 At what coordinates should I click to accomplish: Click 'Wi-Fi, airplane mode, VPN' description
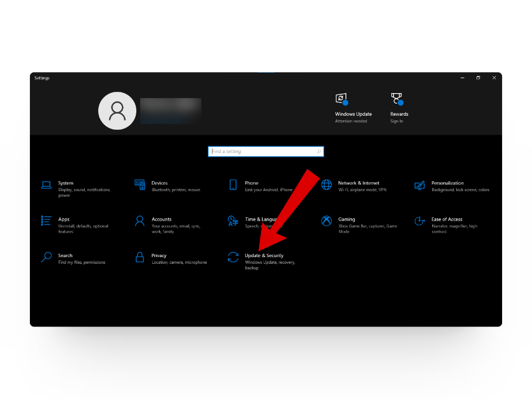[362, 190]
